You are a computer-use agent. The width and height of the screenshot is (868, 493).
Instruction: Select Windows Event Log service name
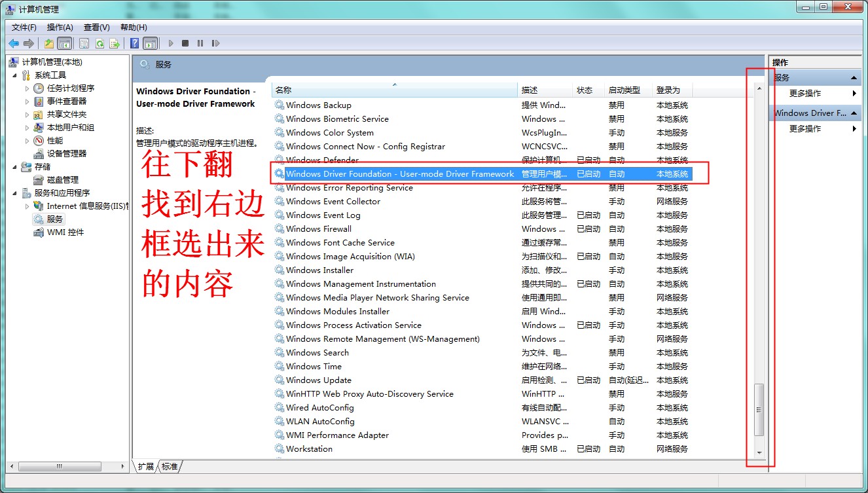[323, 215]
